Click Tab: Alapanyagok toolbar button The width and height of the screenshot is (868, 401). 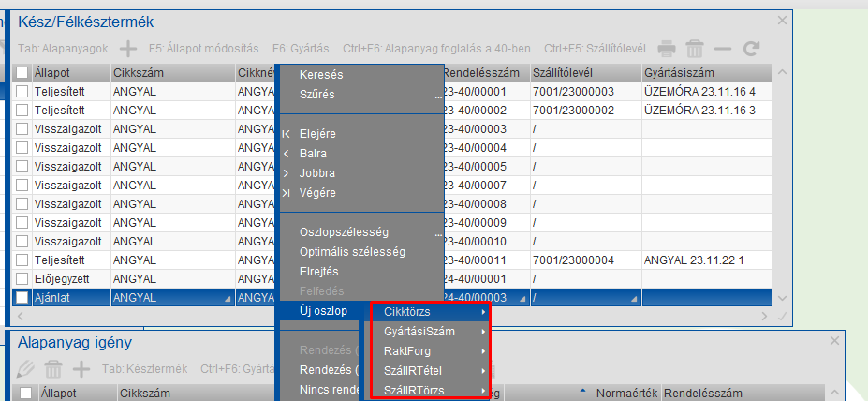tap(63, 49)
